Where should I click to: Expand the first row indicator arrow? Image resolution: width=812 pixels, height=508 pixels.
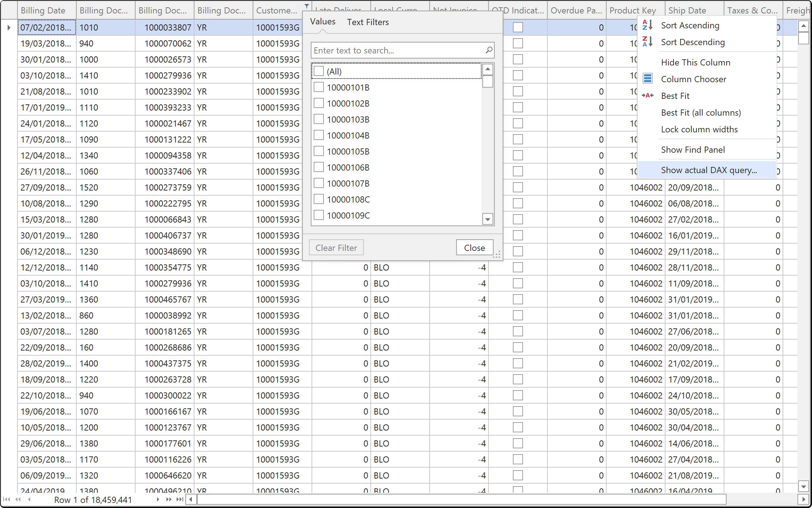[9, 27]
